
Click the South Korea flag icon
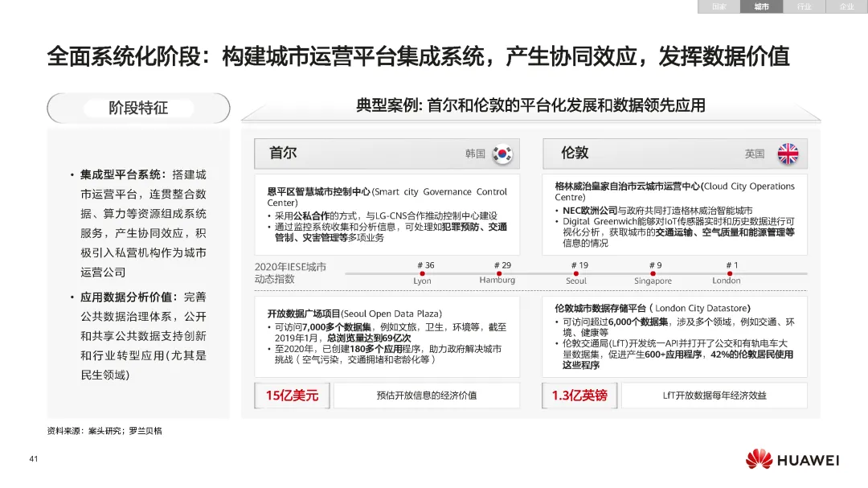[x=502, y=154]
